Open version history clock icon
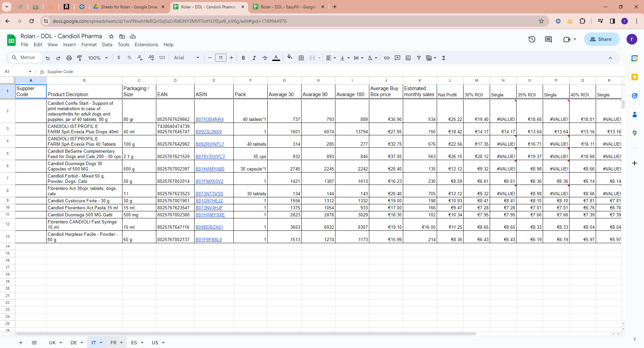 532,39
